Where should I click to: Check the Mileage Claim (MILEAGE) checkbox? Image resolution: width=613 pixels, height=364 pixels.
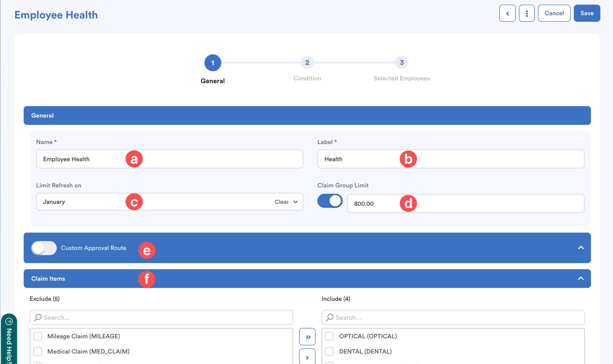[x=38, y=336]
